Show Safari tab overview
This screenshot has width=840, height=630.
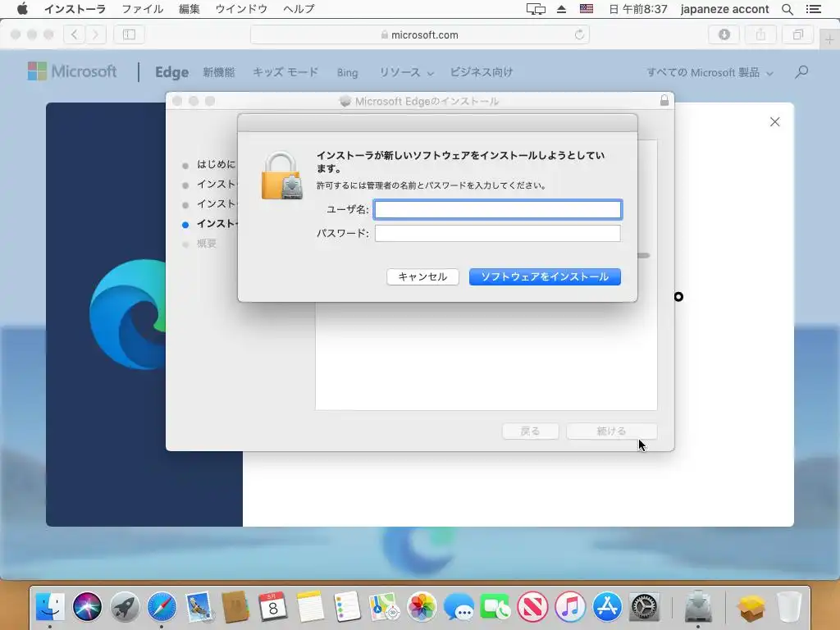(x=797, y=34)
